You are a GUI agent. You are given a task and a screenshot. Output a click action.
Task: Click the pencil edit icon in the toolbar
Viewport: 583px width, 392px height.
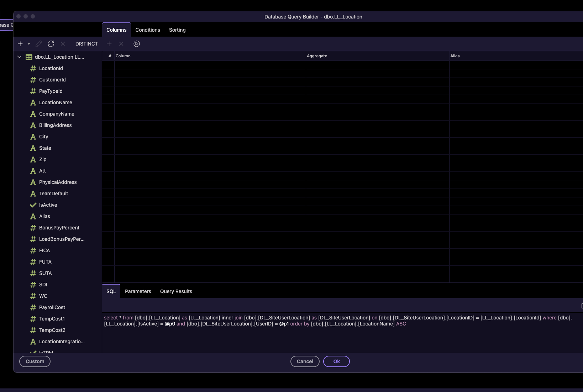click(x=39, y=44)
